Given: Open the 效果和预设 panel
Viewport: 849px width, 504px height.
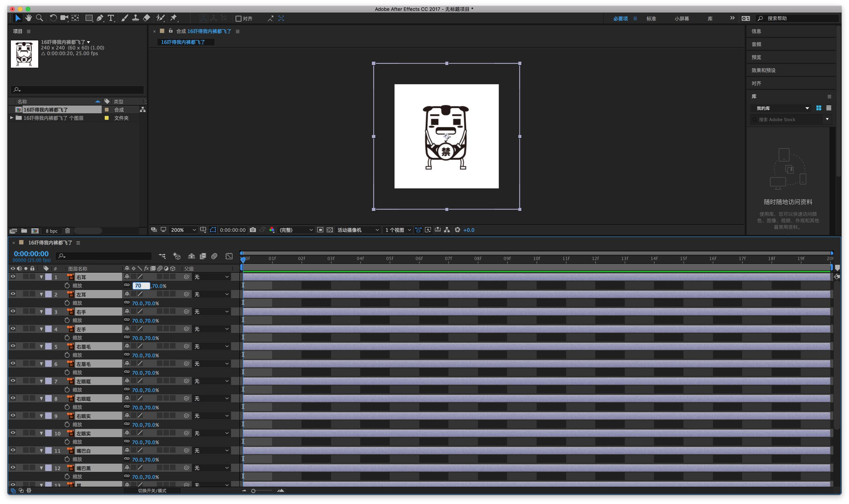Looking at the screenshot, I should tap(763, 70).
